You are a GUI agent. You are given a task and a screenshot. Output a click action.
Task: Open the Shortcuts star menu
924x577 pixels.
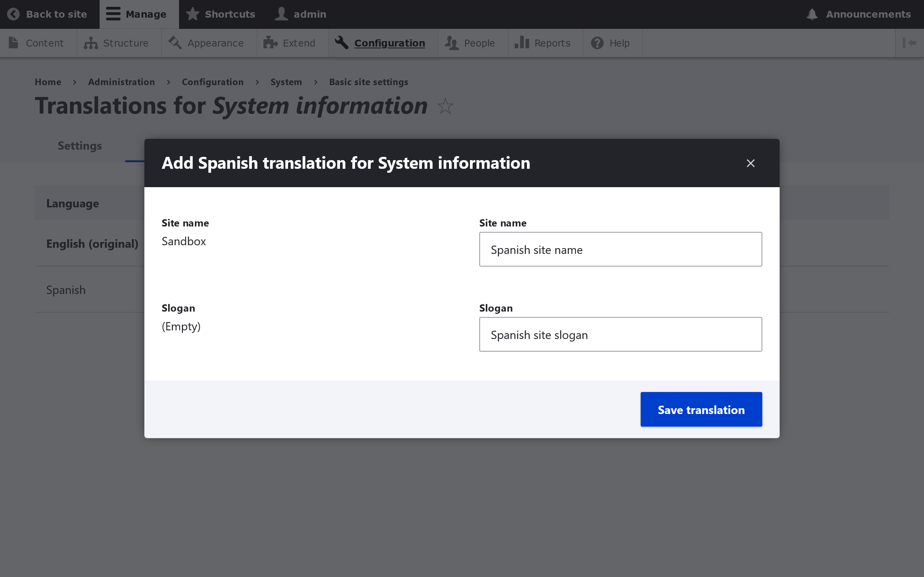[x=193, y=14]
